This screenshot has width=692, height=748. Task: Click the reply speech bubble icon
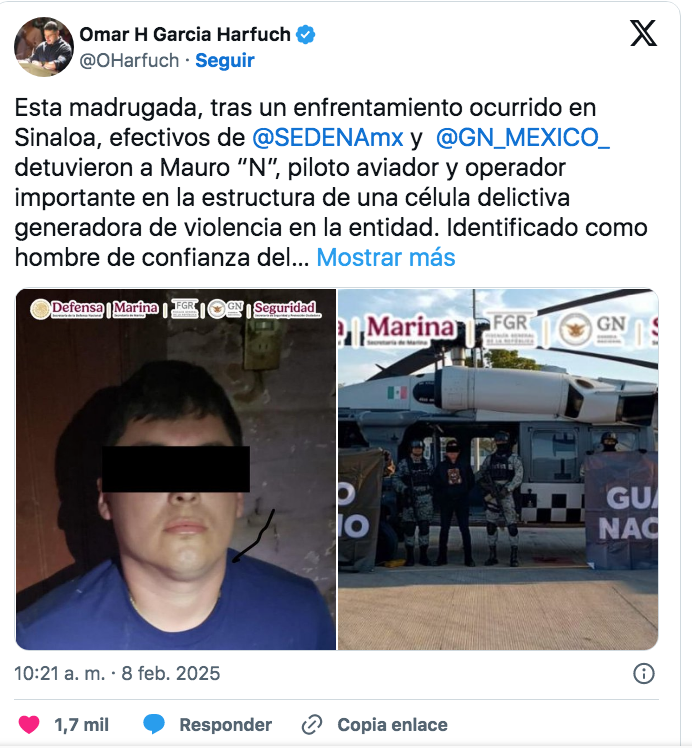click(x=154, y=725)
